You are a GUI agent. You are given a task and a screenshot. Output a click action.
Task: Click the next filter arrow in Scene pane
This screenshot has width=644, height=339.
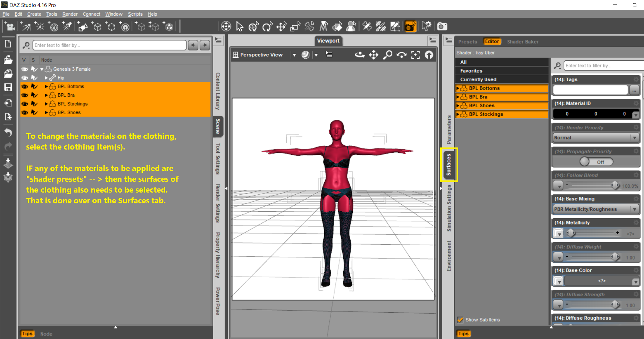coord(205,45)
